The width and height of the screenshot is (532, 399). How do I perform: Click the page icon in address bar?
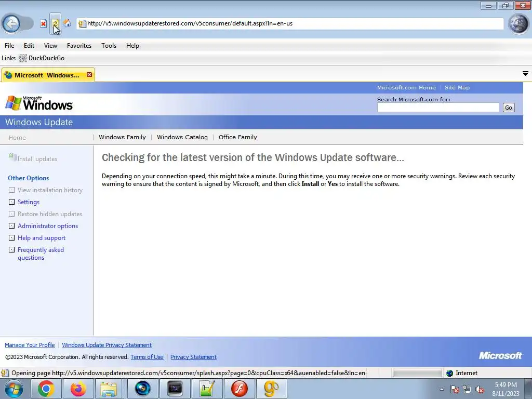click(x=82, y=23)
